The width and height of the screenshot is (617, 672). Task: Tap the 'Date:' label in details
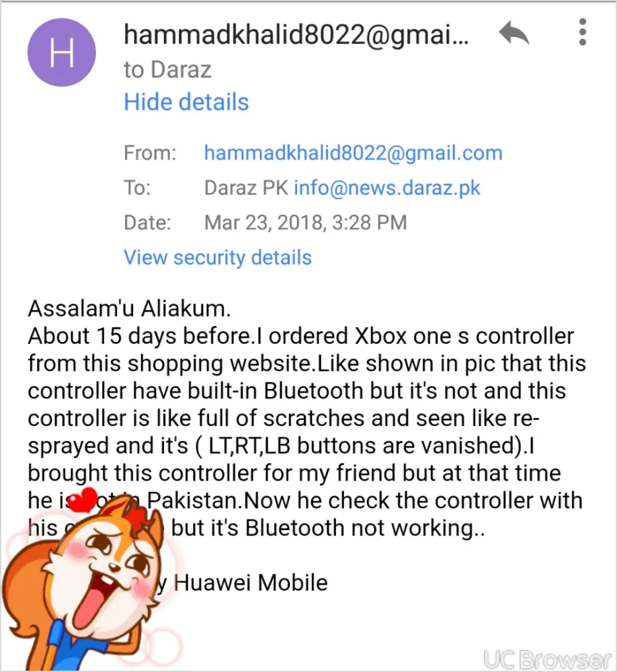(147, 222)
